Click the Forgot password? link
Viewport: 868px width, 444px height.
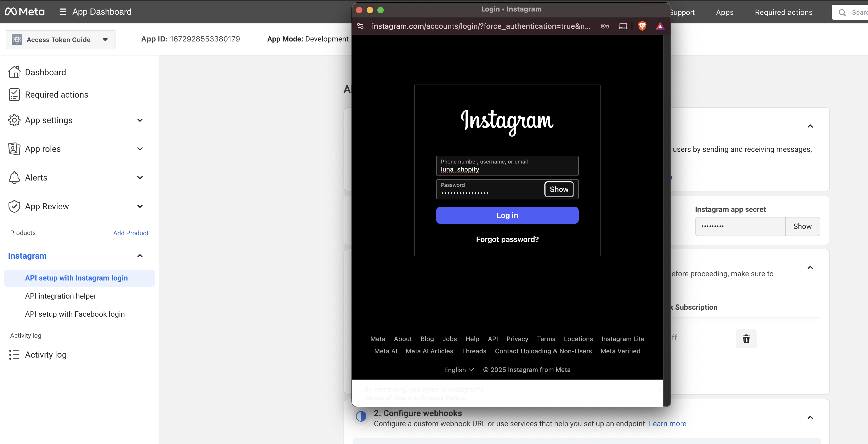(507, 239)
